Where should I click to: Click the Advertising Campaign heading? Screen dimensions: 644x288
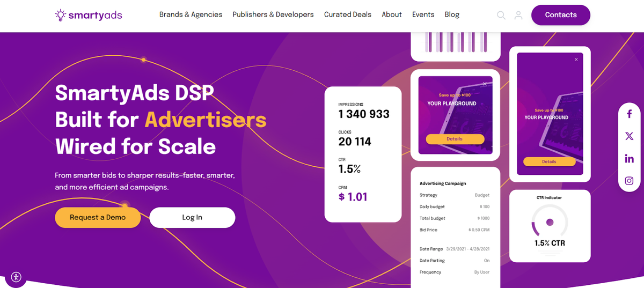tap(443, 183)
